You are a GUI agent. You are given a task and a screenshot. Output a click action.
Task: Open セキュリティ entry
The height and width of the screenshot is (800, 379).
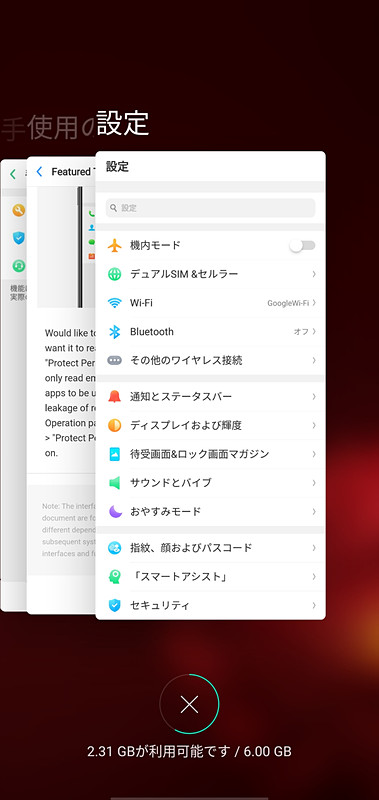pos(210,606)
